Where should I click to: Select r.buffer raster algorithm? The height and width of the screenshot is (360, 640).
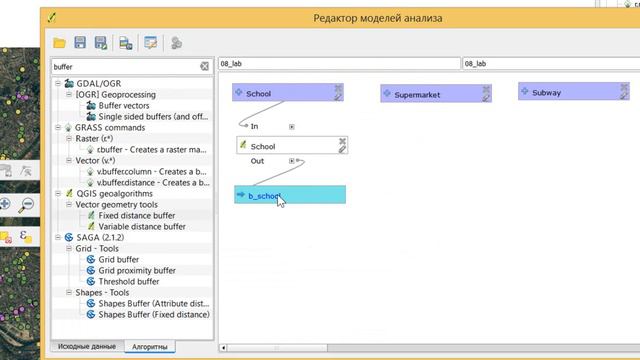pos(151,149)
